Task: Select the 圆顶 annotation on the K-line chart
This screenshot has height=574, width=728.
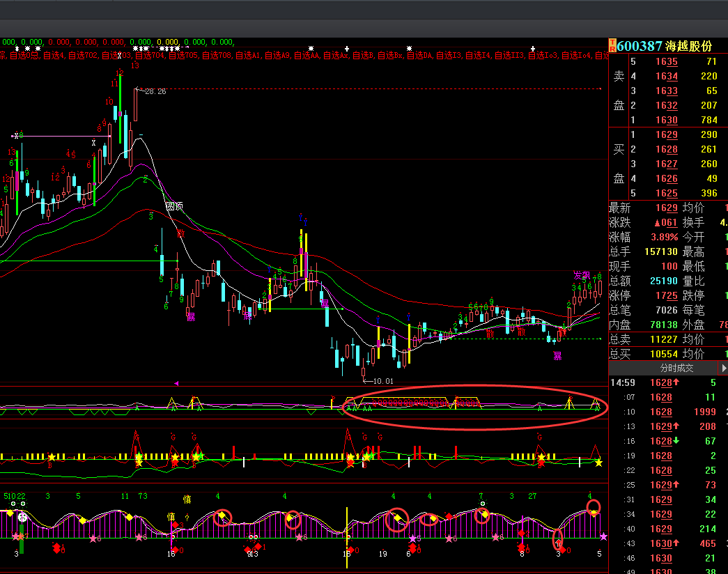Action: 175,206
